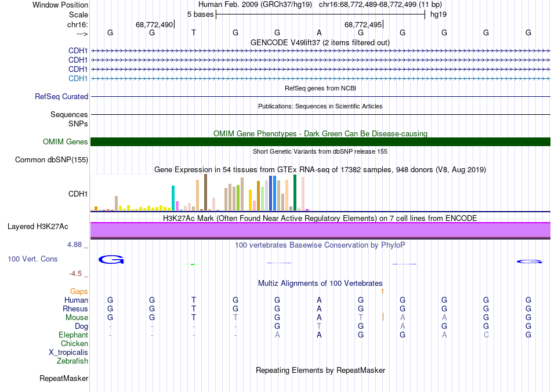551x392 pixels.
Task: Click the orange insertion mark in Mouse row
Action: [383, 317]
